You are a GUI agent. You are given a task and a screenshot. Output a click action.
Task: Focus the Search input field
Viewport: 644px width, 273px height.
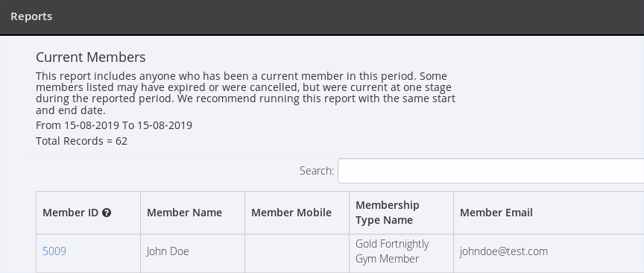[x=490, y=171]
